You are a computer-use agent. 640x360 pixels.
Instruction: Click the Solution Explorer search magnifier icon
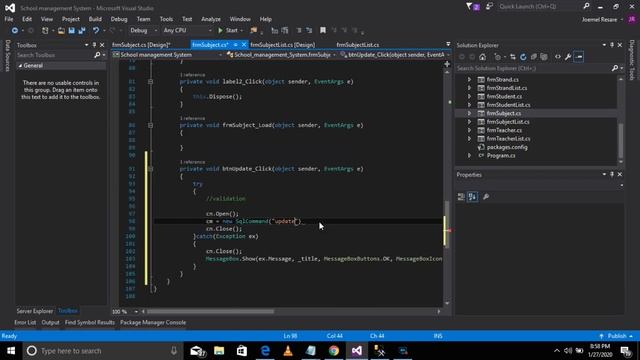pos(615,68)
